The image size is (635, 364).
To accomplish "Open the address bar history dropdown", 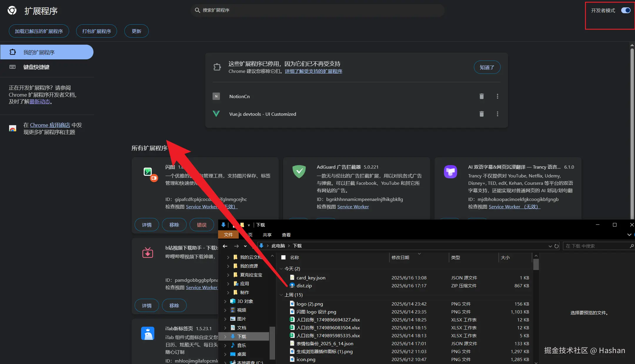I will (550, 246).
